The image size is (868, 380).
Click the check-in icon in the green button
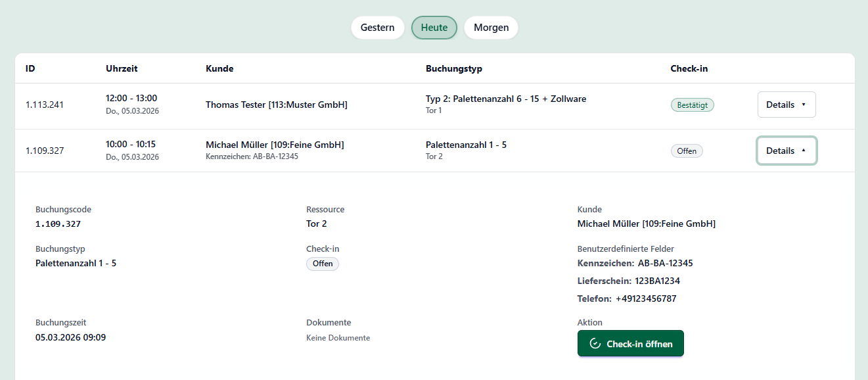pyautogui.click(x=595, y=344)
